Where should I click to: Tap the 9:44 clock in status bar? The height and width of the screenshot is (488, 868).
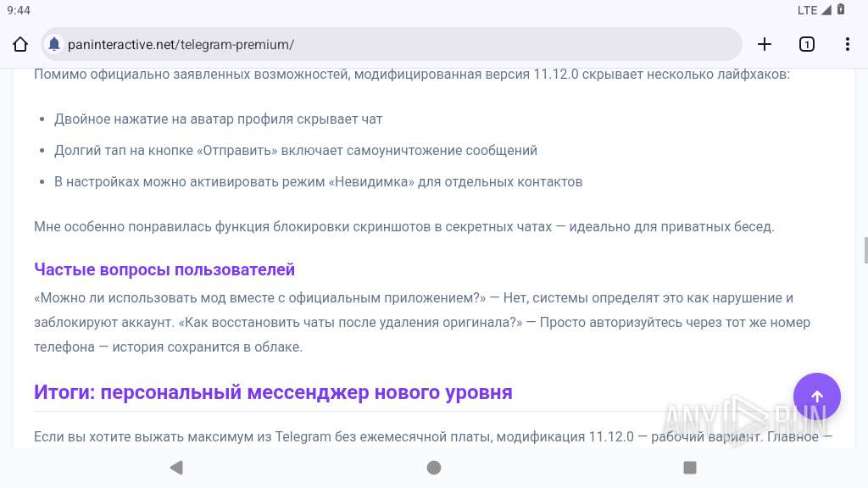coord(19,10)
